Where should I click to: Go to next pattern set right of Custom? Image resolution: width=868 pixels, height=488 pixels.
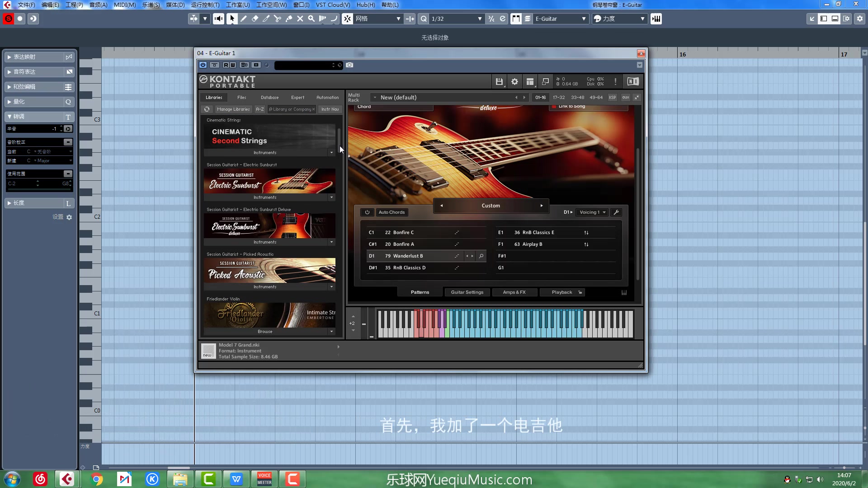(x=542, y=206)
